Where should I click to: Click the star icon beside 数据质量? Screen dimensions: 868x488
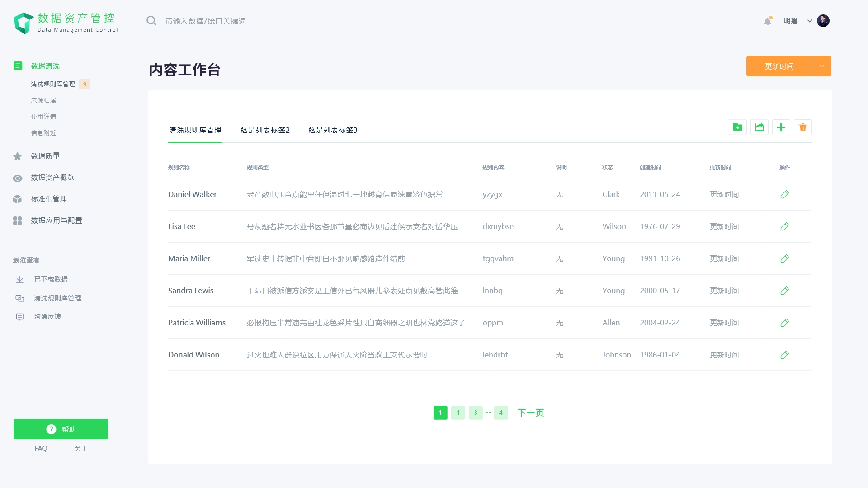(17, 156)
